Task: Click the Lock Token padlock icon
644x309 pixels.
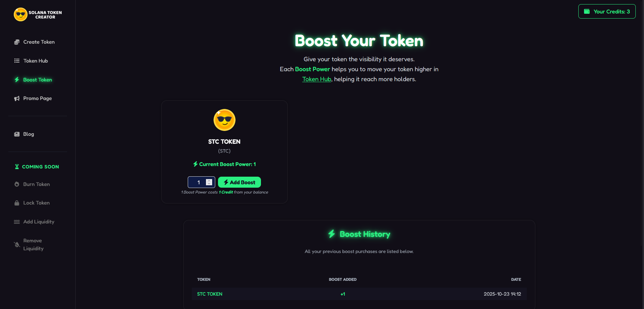Action: pyautogui.click(x=17, y=203)
